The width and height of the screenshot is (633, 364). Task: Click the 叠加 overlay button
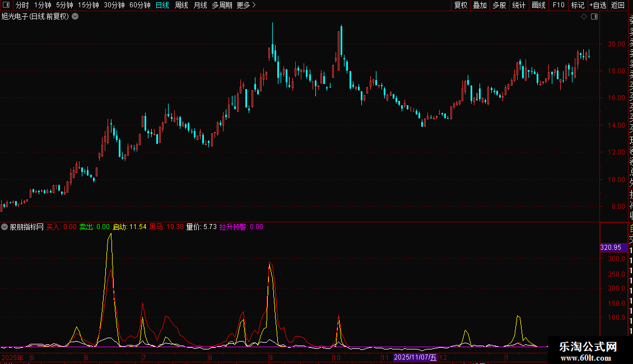pyautogui.click(x=480, y=5)
